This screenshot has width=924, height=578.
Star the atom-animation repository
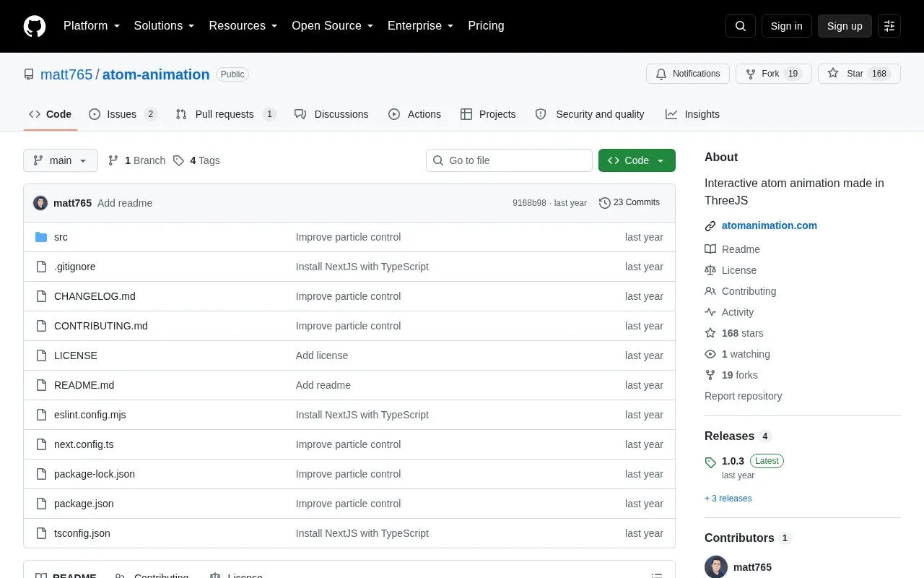point(859,74)
